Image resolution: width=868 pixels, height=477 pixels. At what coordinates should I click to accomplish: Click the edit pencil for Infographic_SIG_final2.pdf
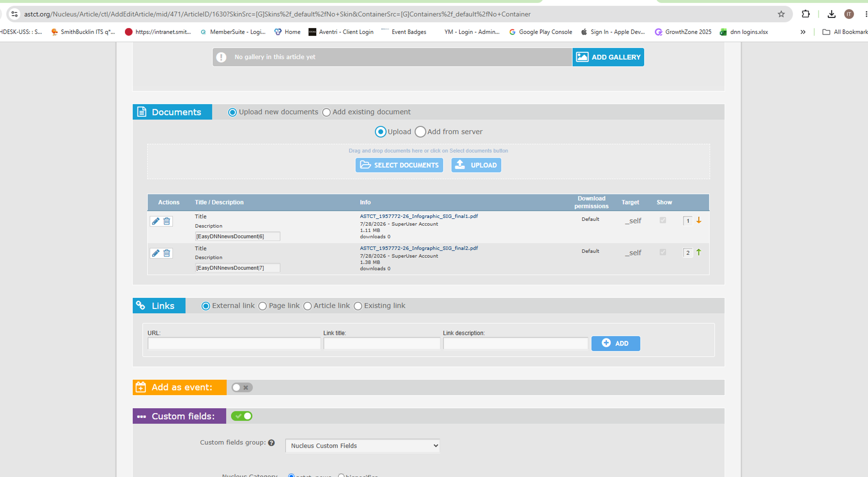[x=155, y=253]
